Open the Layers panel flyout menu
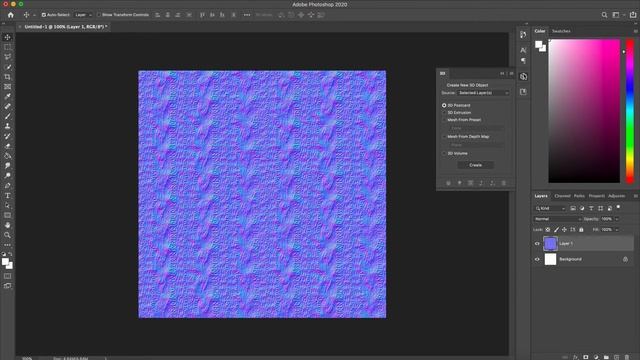The width and height of the screenshot is (640, 360). [635, 196]
